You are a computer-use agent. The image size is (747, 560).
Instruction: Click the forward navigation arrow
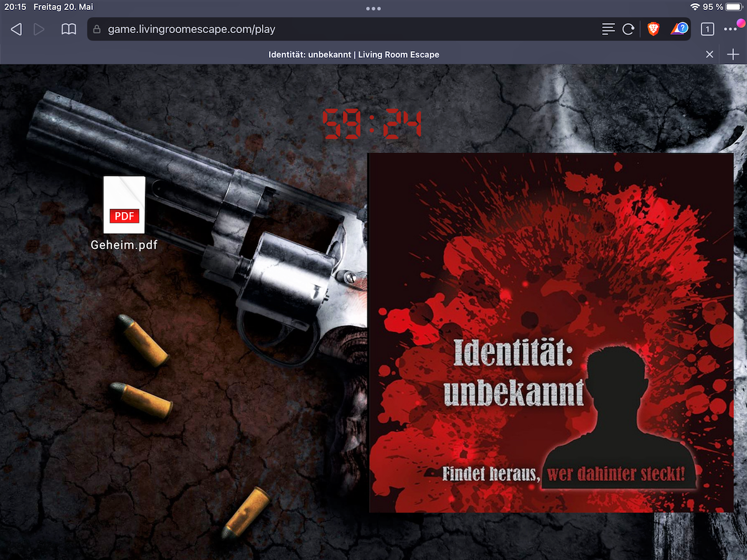39,29
